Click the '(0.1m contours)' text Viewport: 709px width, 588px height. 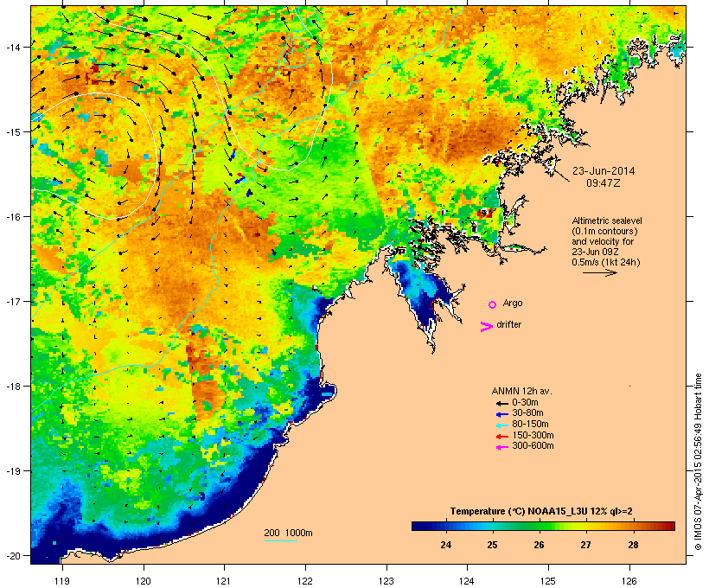tap(604, 231)
